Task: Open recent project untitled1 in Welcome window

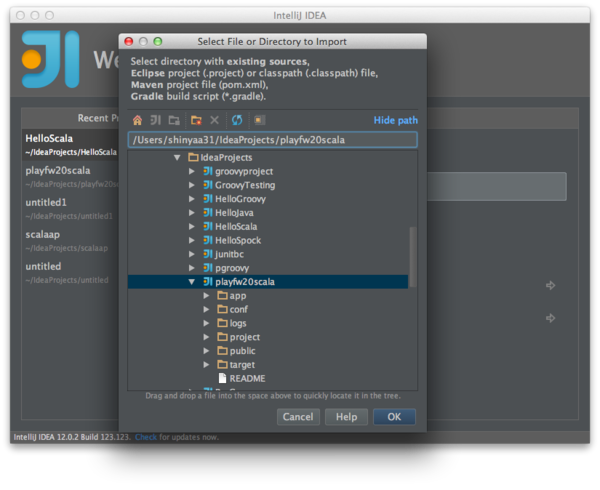Action: point(71,208)
